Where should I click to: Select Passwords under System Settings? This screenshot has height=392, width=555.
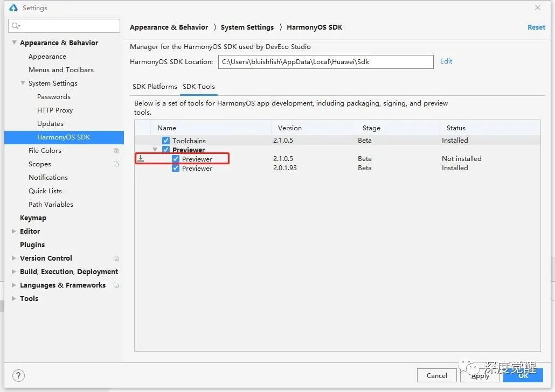pos(54,97)
